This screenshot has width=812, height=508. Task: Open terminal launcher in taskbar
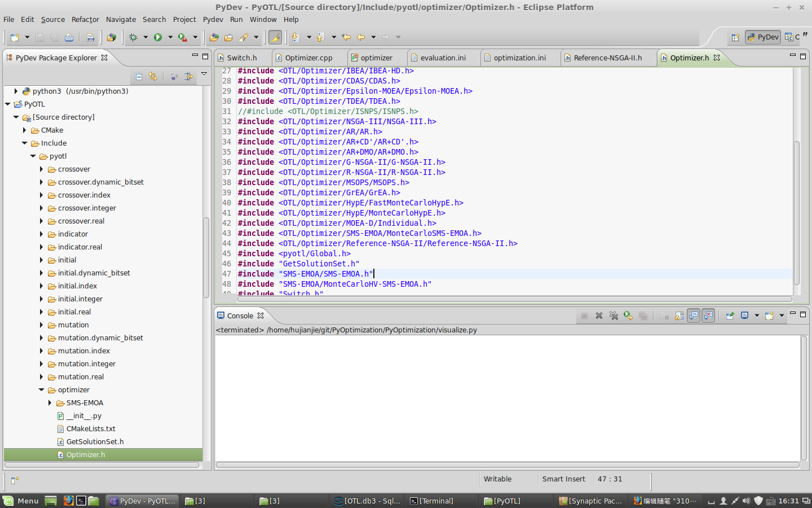(x=81, y=501)
